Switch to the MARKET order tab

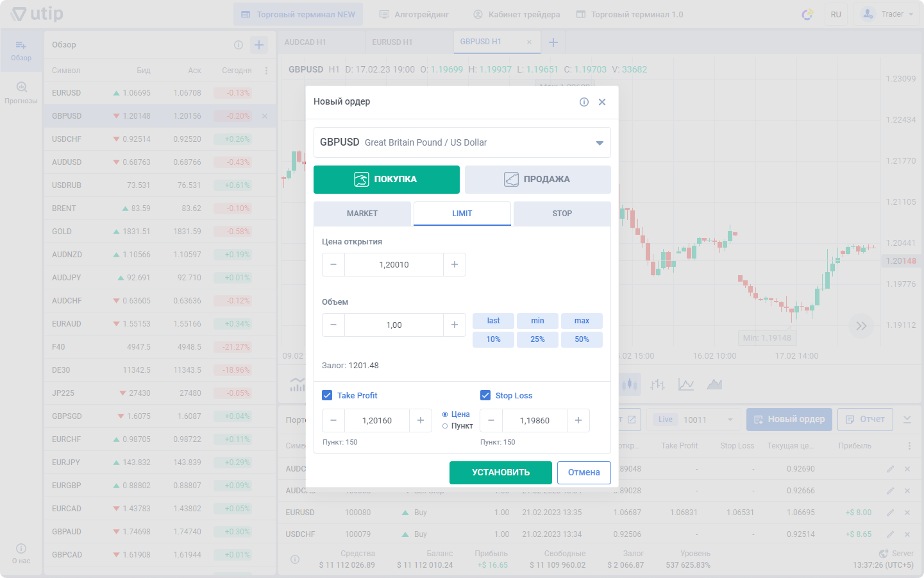pyautogui.click(x=362, y=214)
